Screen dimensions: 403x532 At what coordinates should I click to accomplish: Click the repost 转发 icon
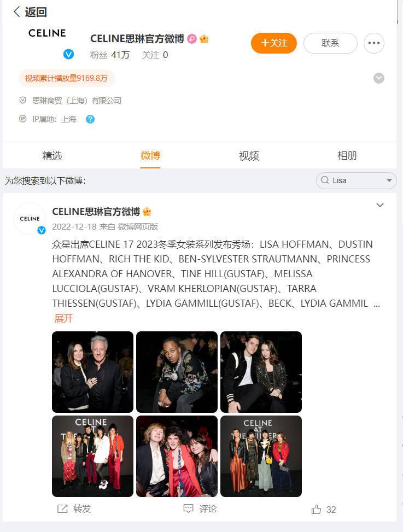coord(62,508)
